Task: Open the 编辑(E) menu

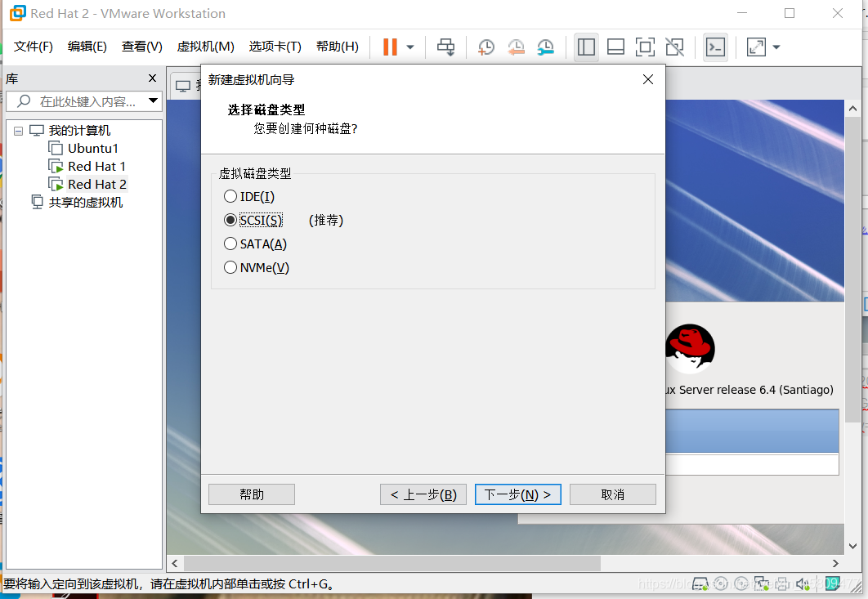Action: 87,47
